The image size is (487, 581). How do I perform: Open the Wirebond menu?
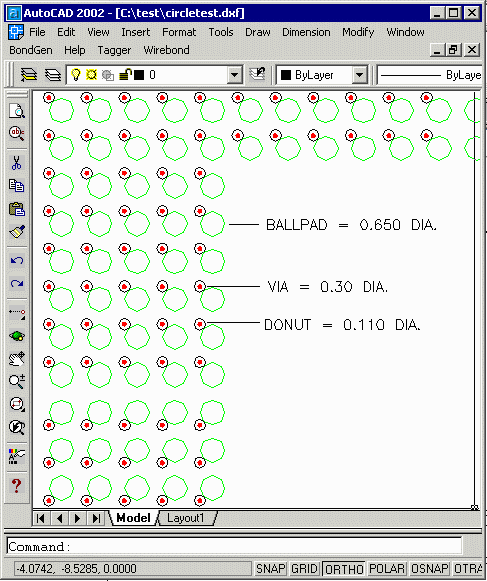(166, 50)
